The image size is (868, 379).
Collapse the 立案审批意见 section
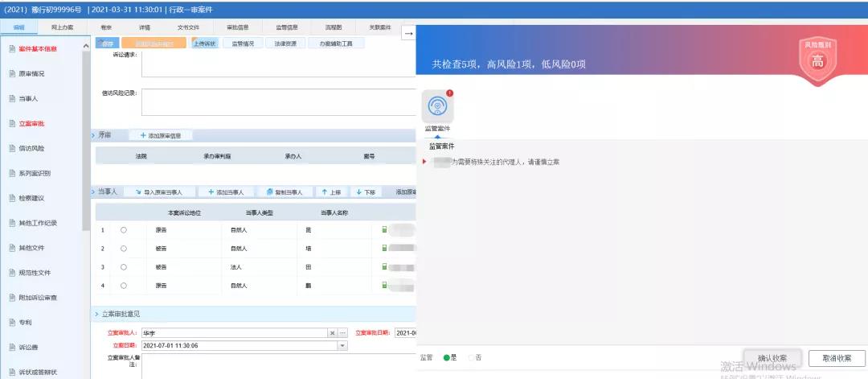point(95,314)
